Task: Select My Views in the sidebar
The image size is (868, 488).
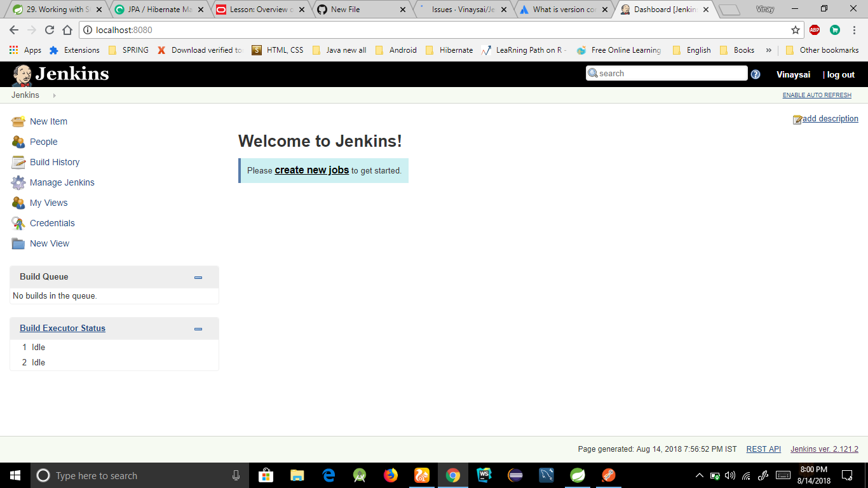Action: tap(48, 203)
